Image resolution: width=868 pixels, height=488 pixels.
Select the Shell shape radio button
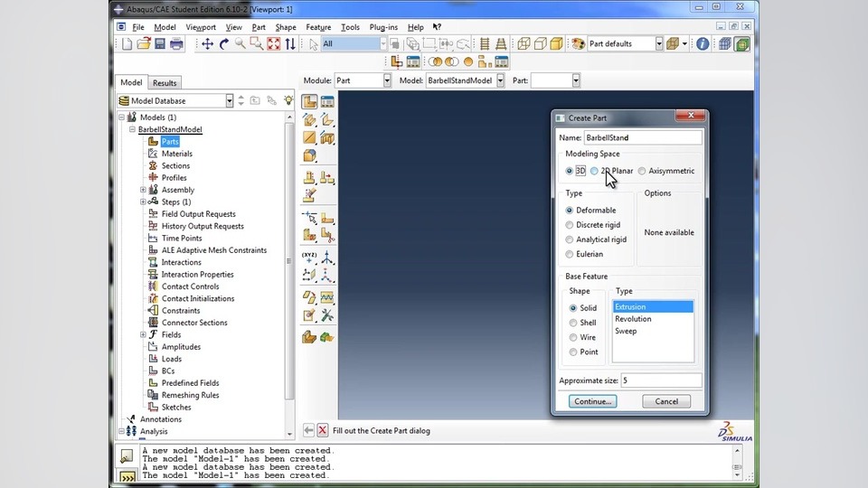pos(573,323)
